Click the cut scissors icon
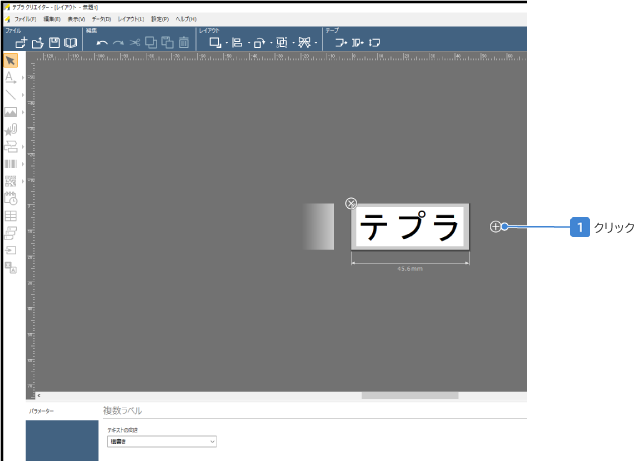 pos(134,43)
